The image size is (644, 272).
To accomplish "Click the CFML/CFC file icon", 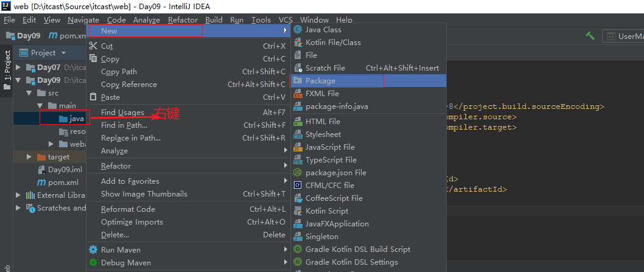I will pyautogui.click(x=298, y=186).
